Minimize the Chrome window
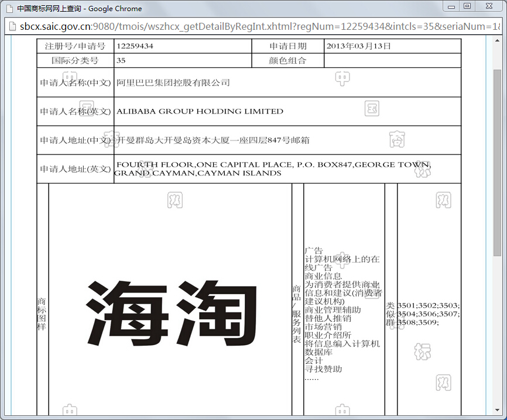 451,7
